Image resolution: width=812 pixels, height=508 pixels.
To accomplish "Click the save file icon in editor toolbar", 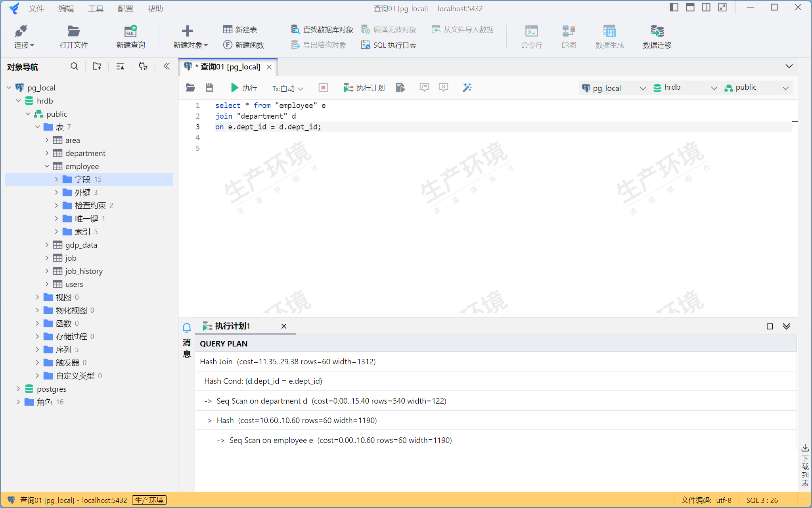I will (209, 88).
